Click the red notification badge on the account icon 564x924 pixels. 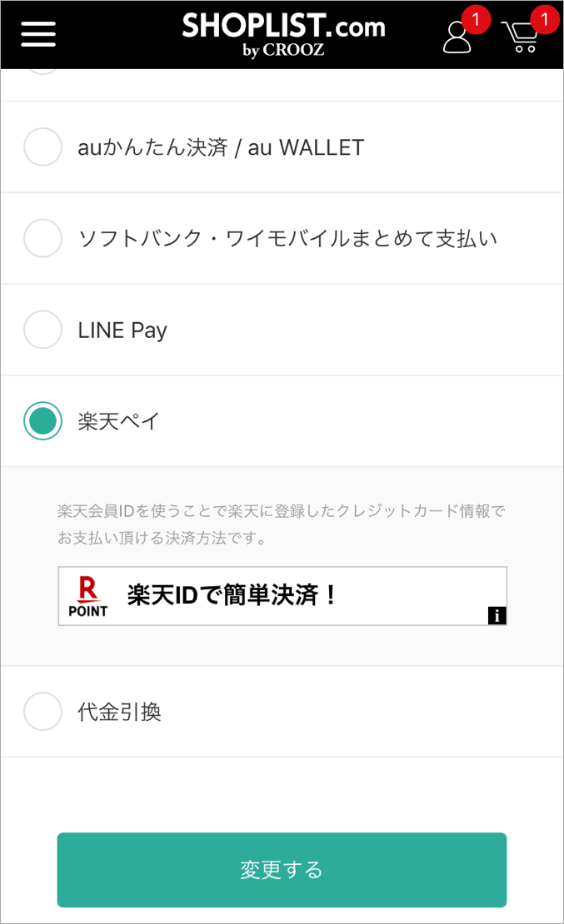(477, 21)
